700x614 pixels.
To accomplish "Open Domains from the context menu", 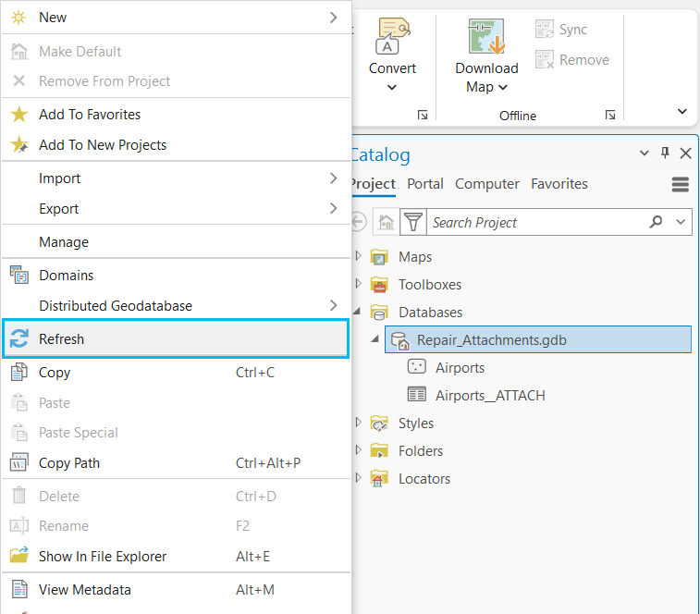I will coord(176,275).
